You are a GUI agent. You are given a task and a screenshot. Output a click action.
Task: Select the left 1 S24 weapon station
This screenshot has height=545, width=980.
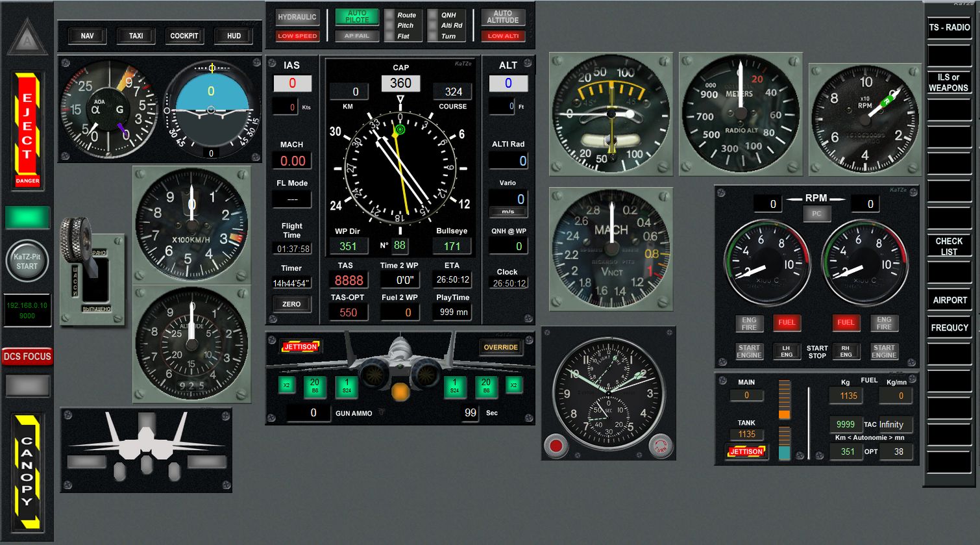click(347, 387)
